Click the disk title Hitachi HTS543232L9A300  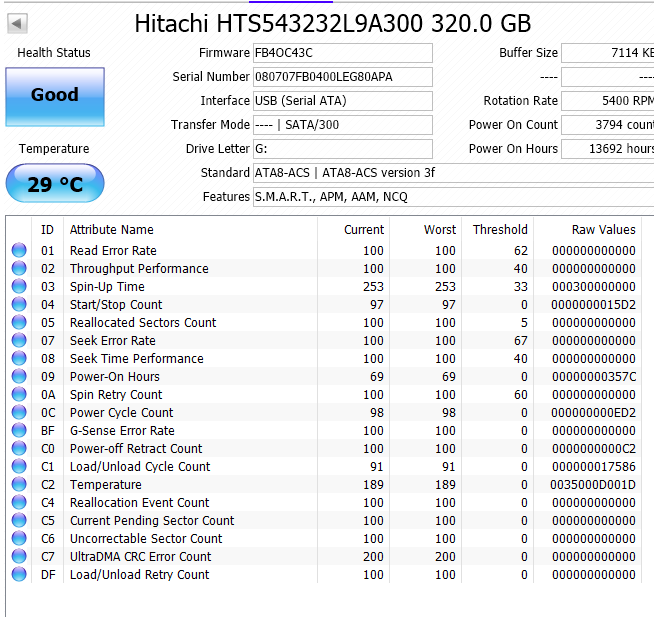click(332, 23)
